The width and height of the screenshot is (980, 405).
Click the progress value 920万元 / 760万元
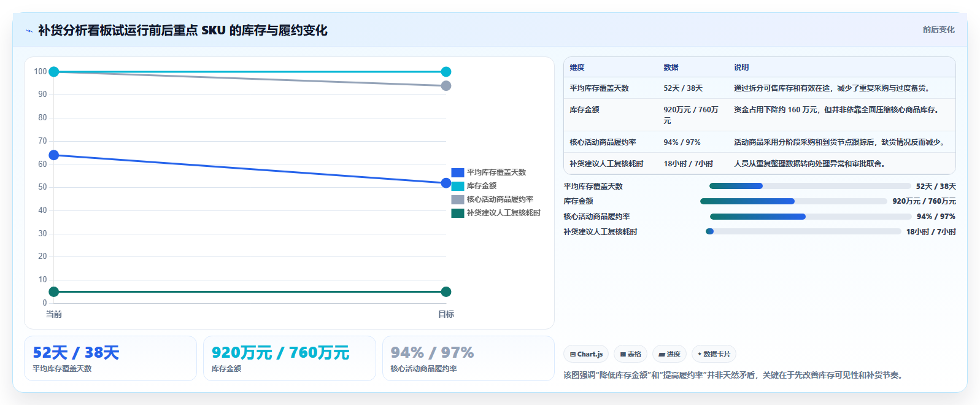[x=924, y=201]
